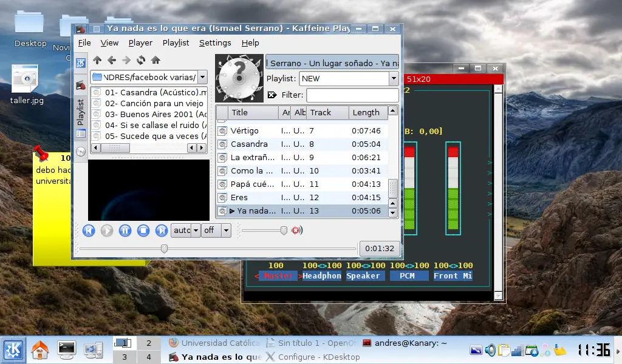The height and width of the screenshot is (364, 622).
Task: Open the Kaffeine start tab icon in sidebar
Action: click(81, 63)
